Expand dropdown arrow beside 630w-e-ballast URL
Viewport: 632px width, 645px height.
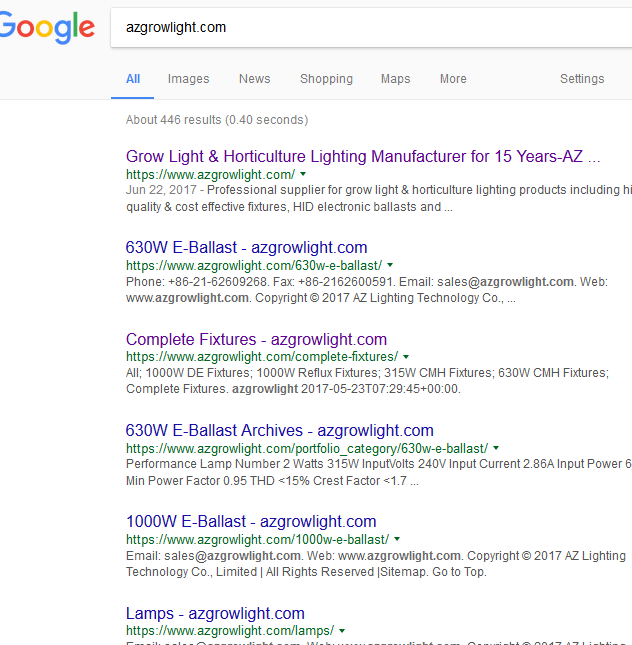(390, 265)
